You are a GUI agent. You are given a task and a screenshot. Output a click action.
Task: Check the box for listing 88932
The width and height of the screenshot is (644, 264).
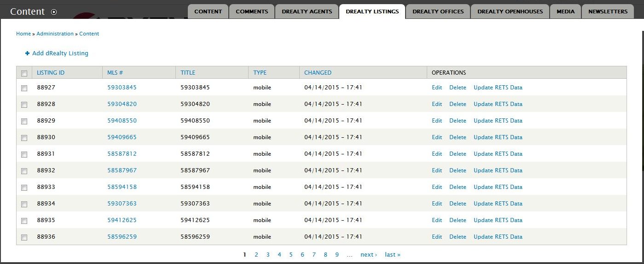[x=24, y=171]
